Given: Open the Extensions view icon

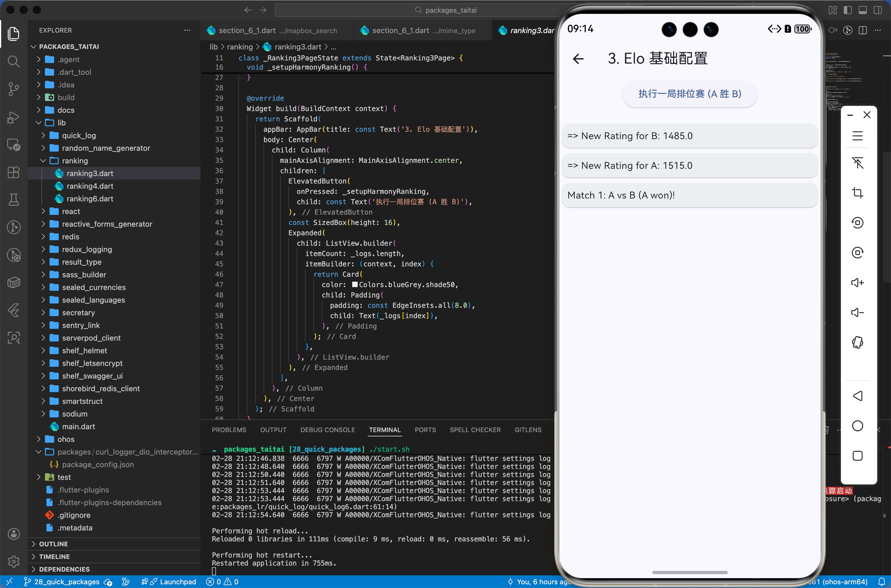Looking at the screenshot, I should [x=14, y=172].
